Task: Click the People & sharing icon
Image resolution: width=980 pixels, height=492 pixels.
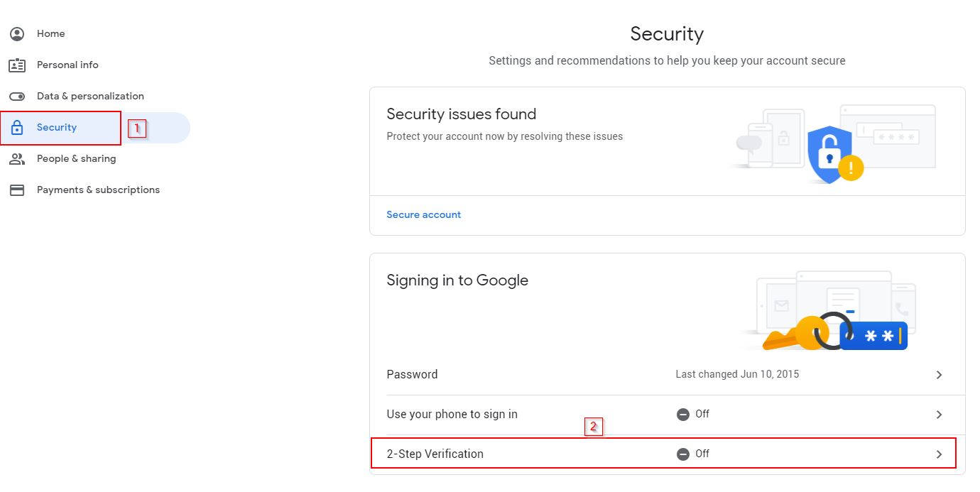Action: [16, 158]
